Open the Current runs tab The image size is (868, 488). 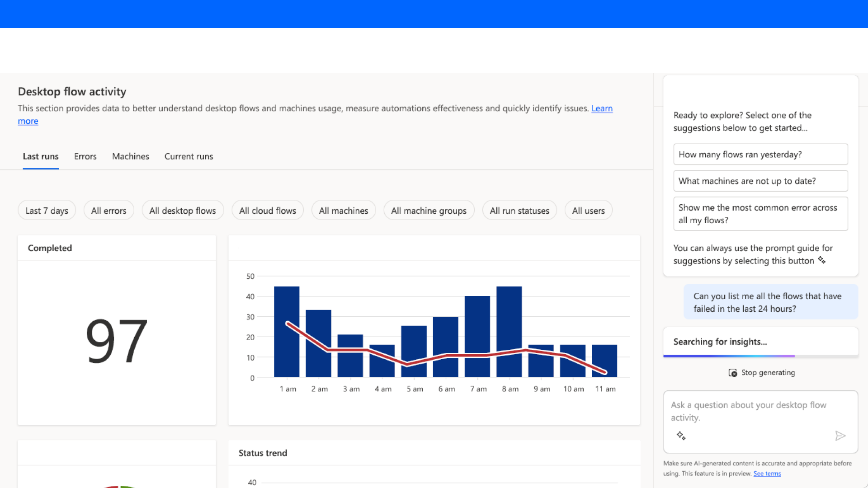pos(189,156)
